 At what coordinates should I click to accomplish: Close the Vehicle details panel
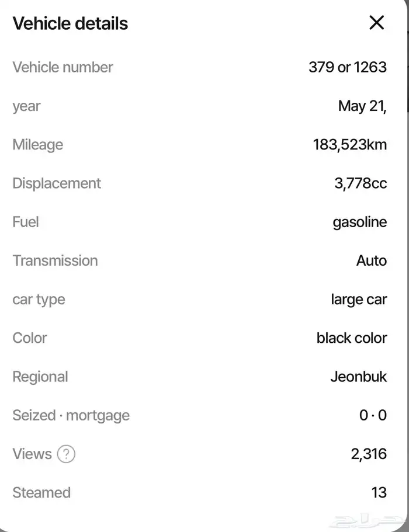click(x=376, y=23)
